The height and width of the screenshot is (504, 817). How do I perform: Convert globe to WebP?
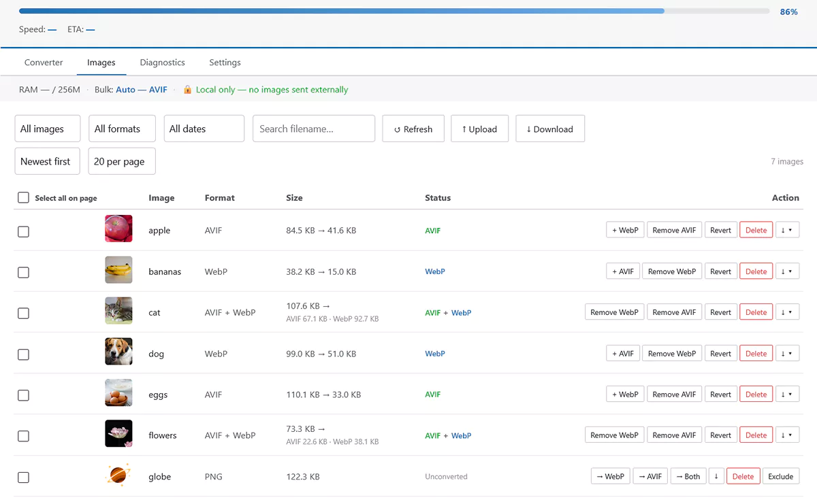coord(611,476)
